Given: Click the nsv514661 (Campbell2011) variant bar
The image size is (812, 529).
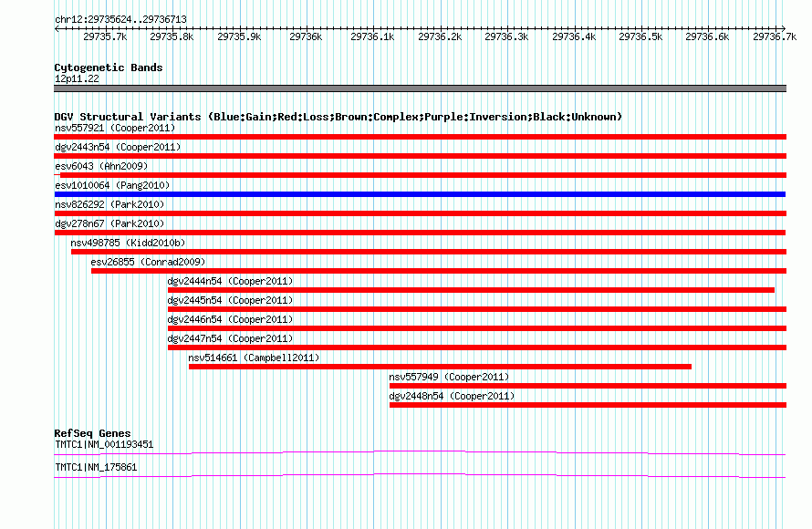Looking at the screenshot, I should [440, 367].
